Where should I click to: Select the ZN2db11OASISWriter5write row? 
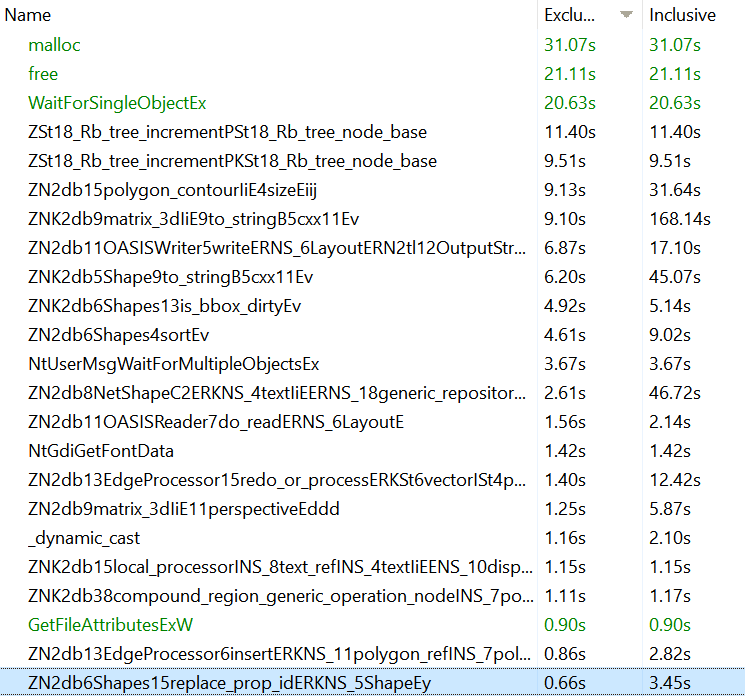372,248
